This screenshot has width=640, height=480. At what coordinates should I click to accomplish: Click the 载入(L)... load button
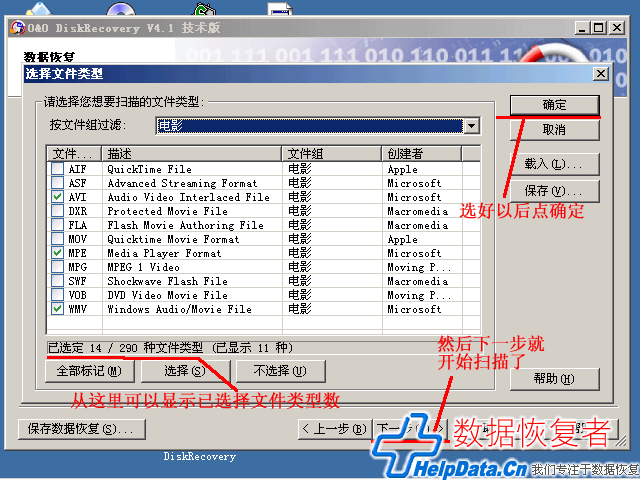[x=555, y=164]
